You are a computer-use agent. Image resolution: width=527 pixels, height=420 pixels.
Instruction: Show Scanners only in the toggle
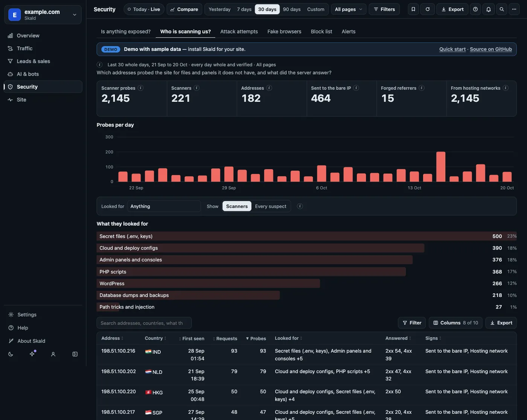(x=237, y=206)
